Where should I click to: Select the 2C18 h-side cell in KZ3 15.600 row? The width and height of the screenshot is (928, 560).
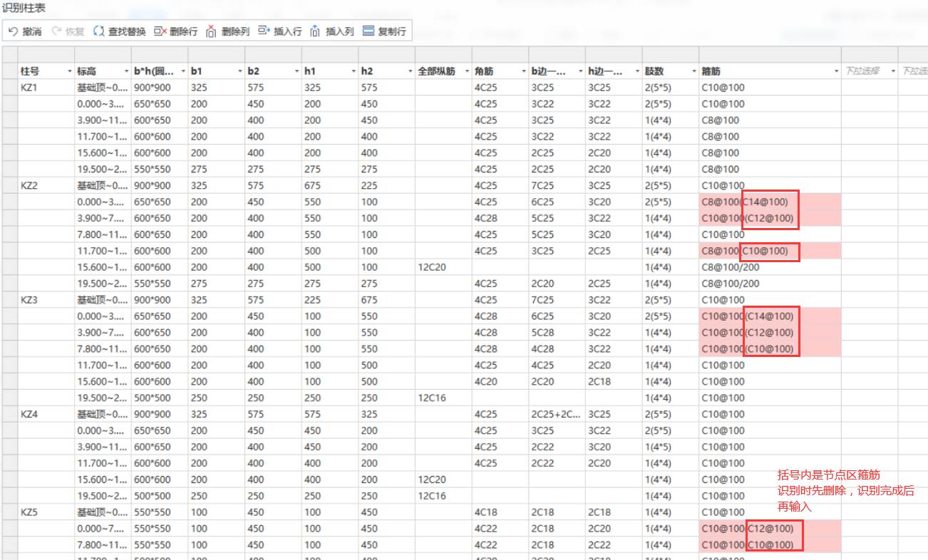(614, 381)
